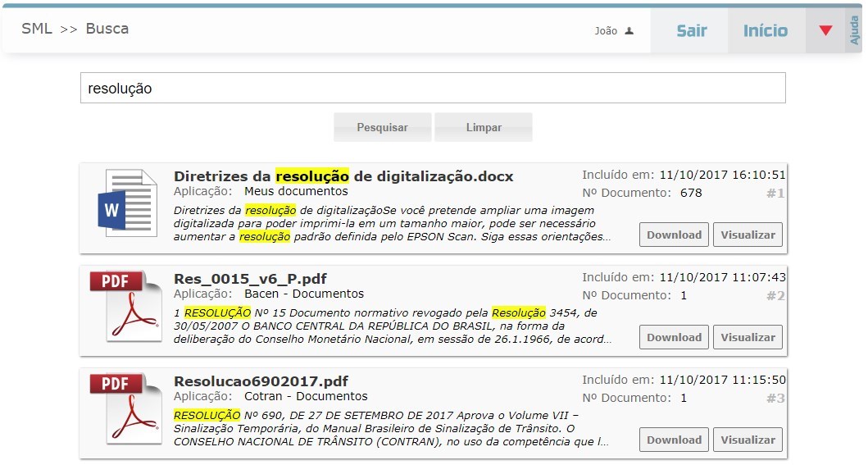This screenshot has width=868, height=465.
Task: Visualizar the Resolucao6902017.pdf document
Action: (747, 440)
